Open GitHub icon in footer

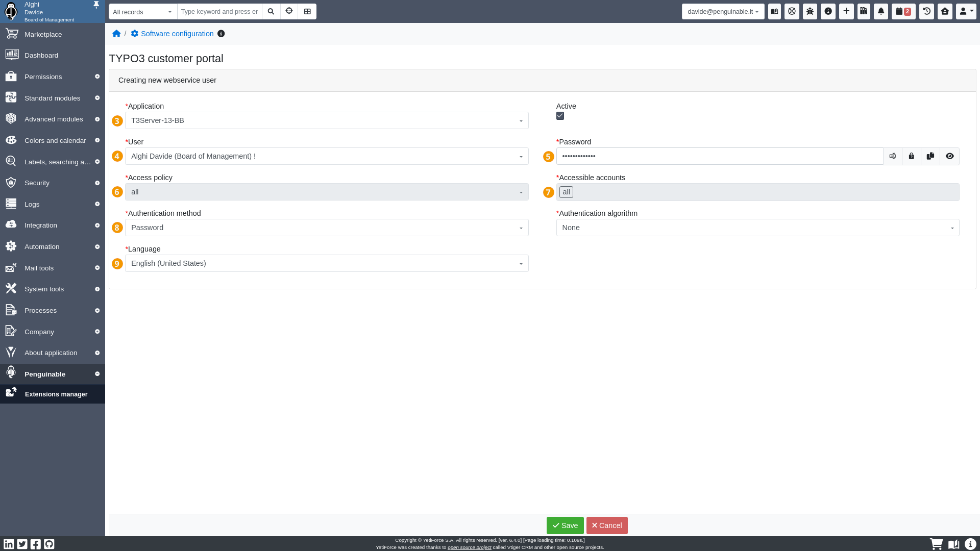pos(49,544)
